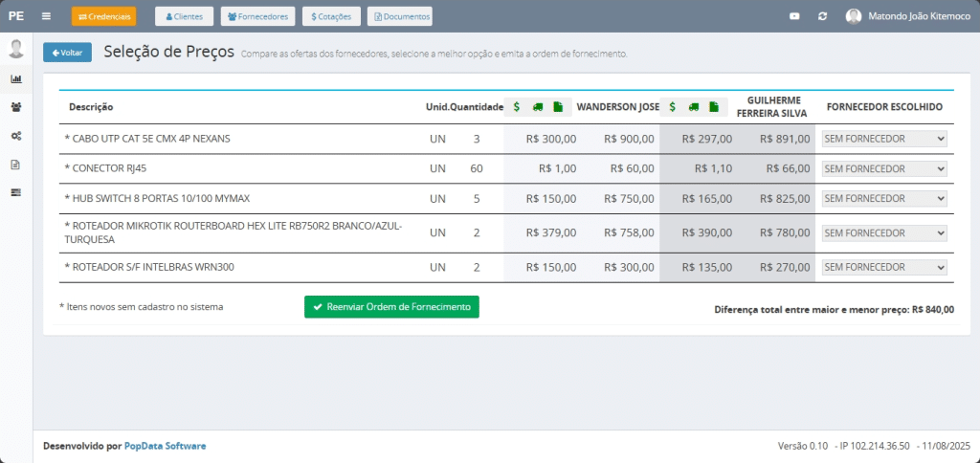Select ROTEADOR MIKROTIK ROUTERBOARD HEX LITE description
Screen dimensions: 980x463
(x=234, y=233)
